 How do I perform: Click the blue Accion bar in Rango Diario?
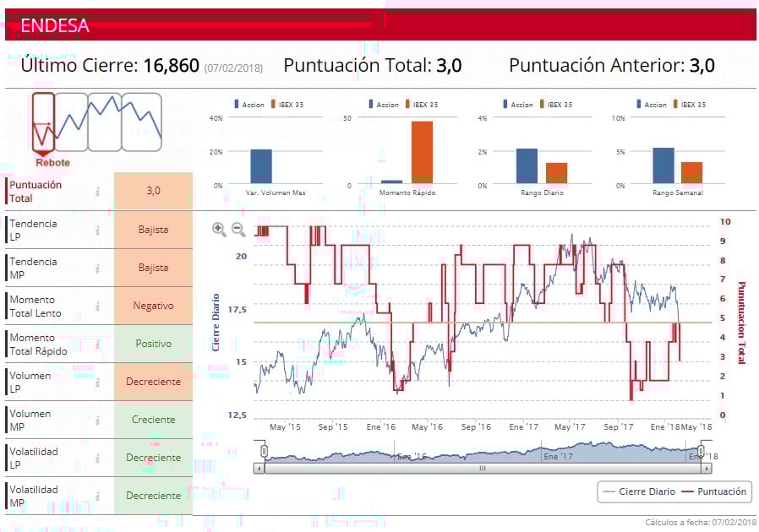[527, 166]
